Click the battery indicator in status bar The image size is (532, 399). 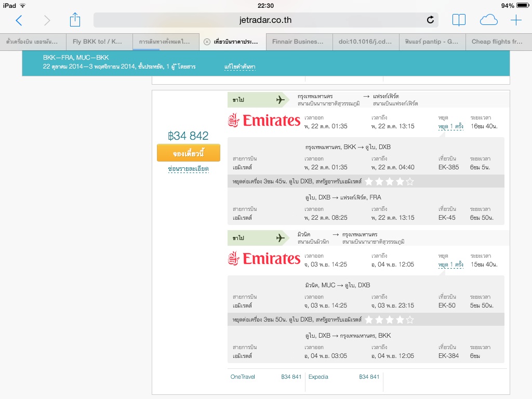523,5
